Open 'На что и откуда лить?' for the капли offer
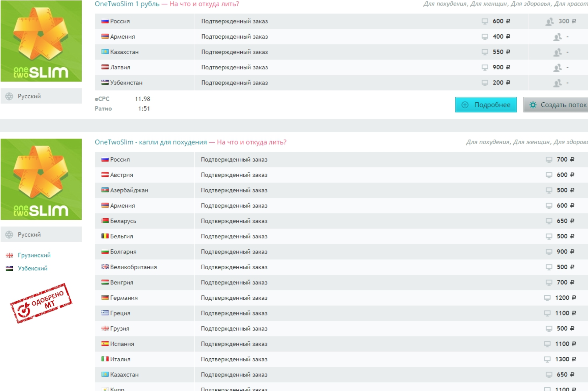 [252, 142]
